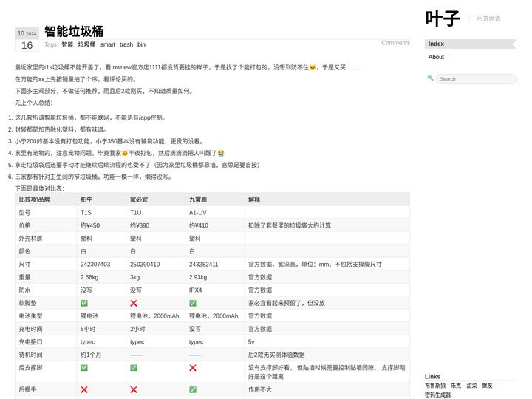Click green check in 软脚垫 row under 九霄鹿

point(193,303)
